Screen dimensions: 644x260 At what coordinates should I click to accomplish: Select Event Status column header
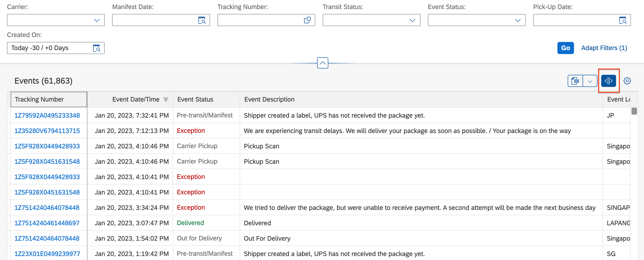coord(206,99)
